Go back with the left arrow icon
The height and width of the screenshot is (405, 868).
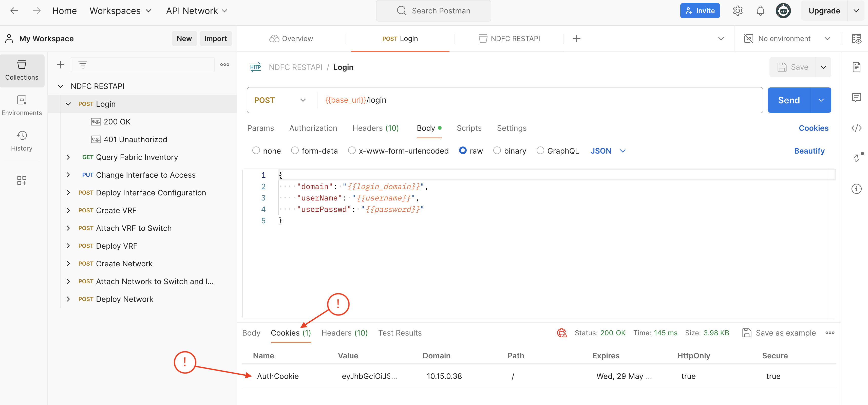tap(14, 11)
